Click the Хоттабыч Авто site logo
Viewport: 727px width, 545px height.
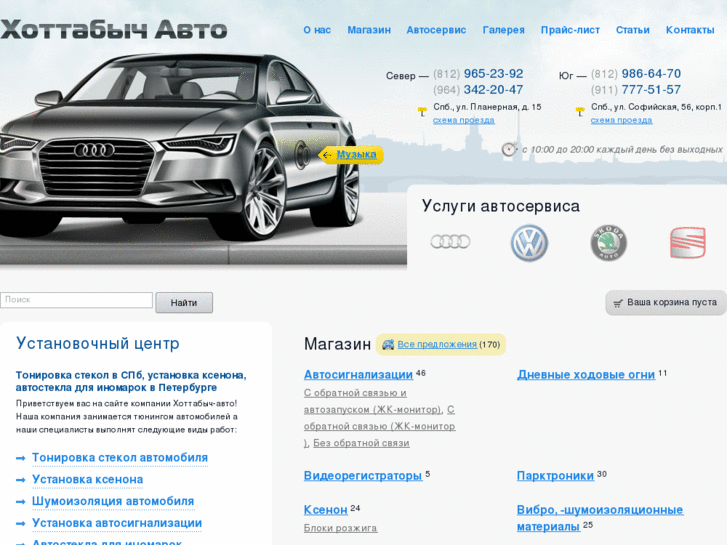114,29
